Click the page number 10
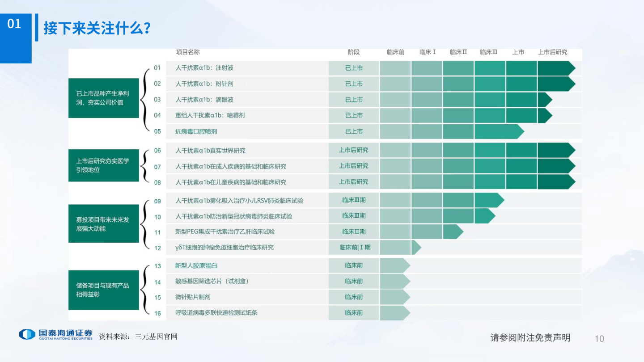 tap(599, 339)
